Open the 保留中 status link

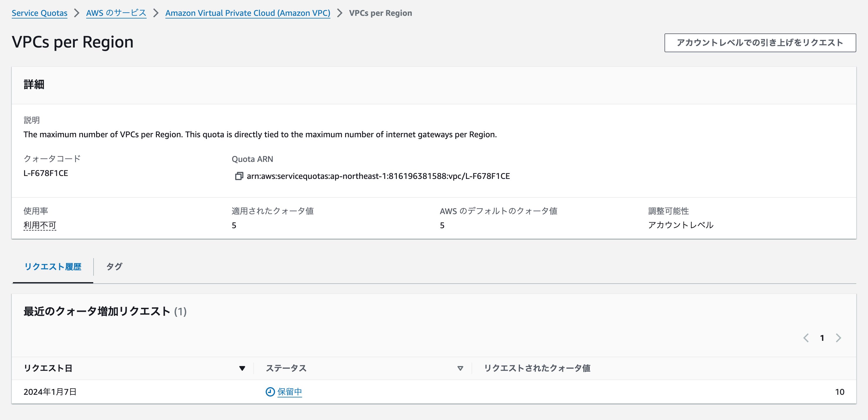289,392
